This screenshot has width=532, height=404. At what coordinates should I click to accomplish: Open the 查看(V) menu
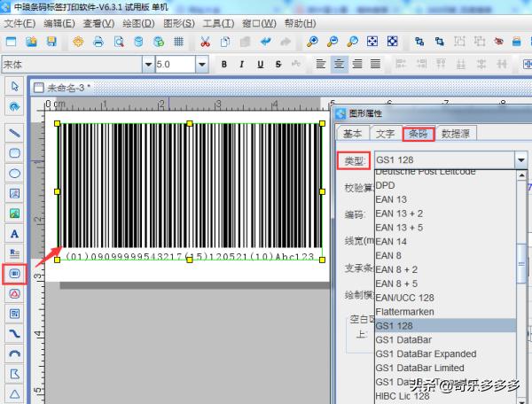pos(98,23)
